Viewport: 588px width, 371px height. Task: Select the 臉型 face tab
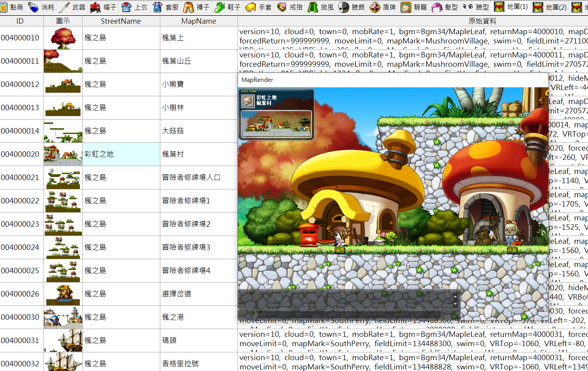click(x=476, y=7)
